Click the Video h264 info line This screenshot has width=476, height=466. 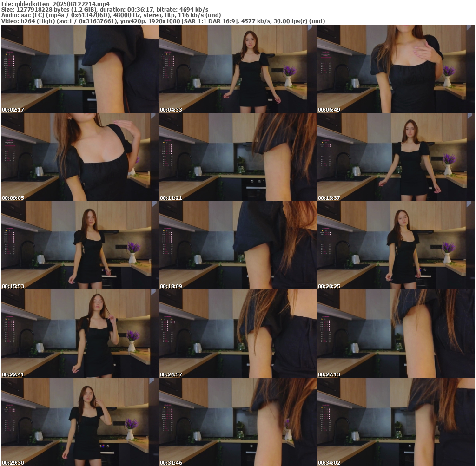coord(163,21)
